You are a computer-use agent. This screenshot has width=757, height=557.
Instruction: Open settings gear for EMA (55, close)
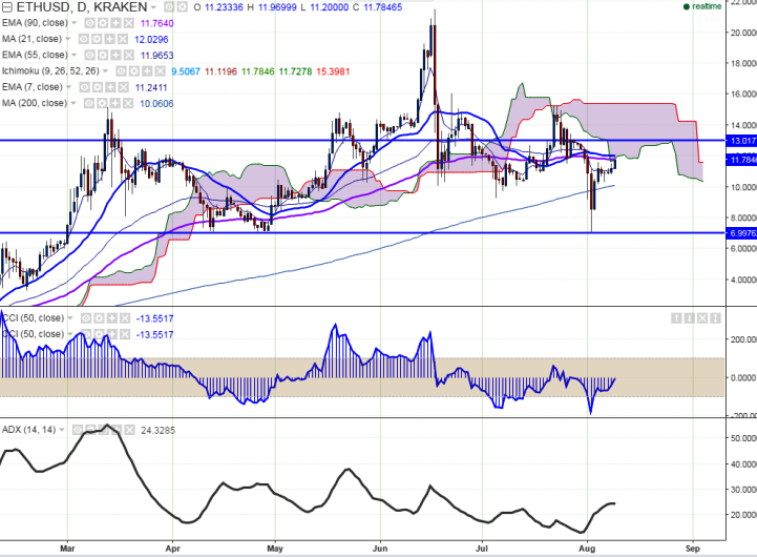(103, 54)
